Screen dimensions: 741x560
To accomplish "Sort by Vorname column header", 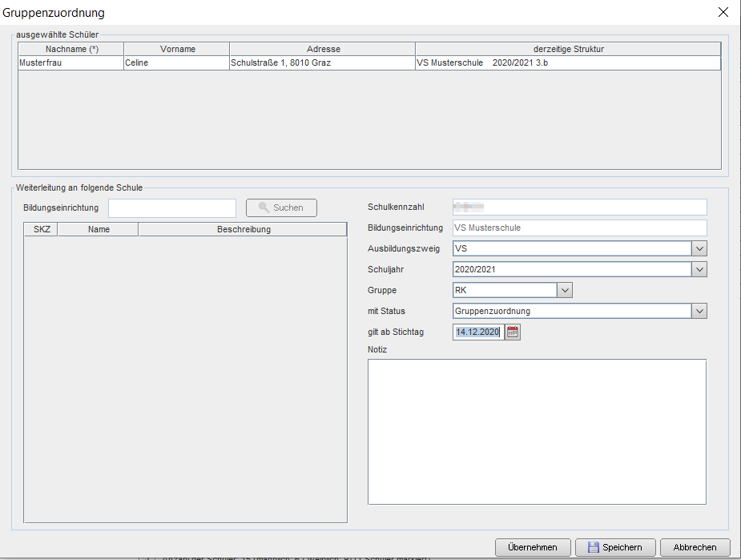I will pyautogui.click(x=177, y=49).
